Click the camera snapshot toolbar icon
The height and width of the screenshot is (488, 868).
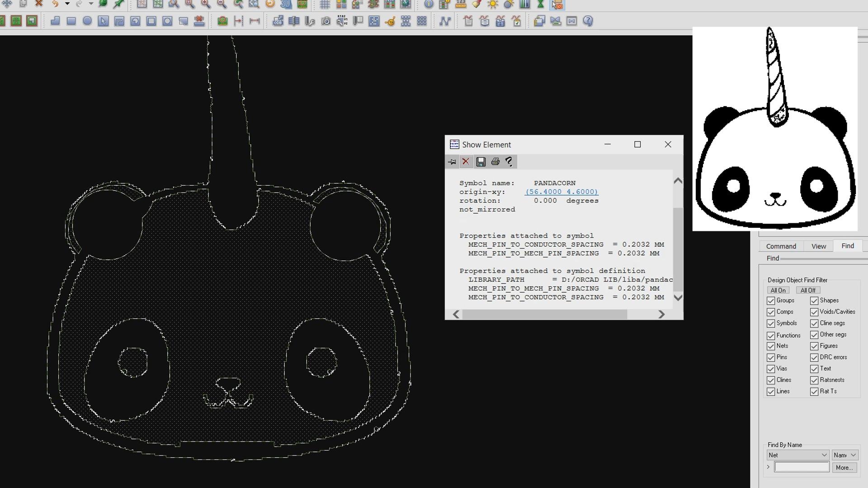pos(325,21)
